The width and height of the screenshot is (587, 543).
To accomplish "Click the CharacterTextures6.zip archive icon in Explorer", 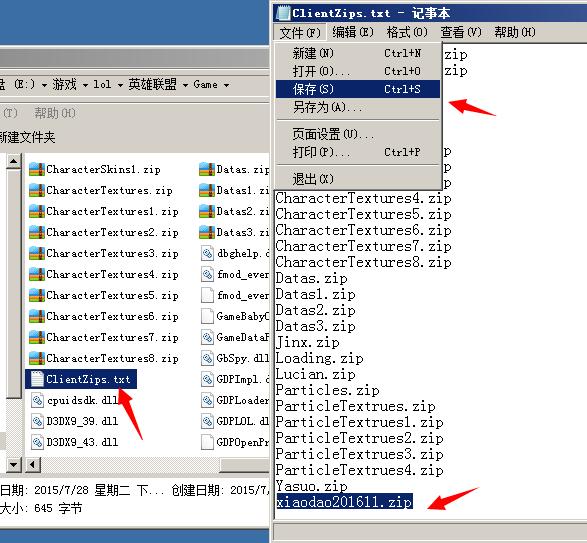I will (37, 316).
